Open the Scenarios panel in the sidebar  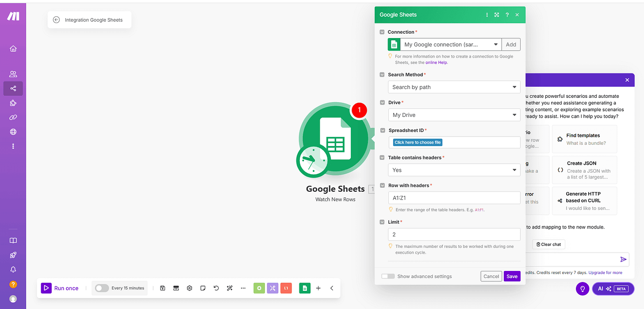point(13,88)
